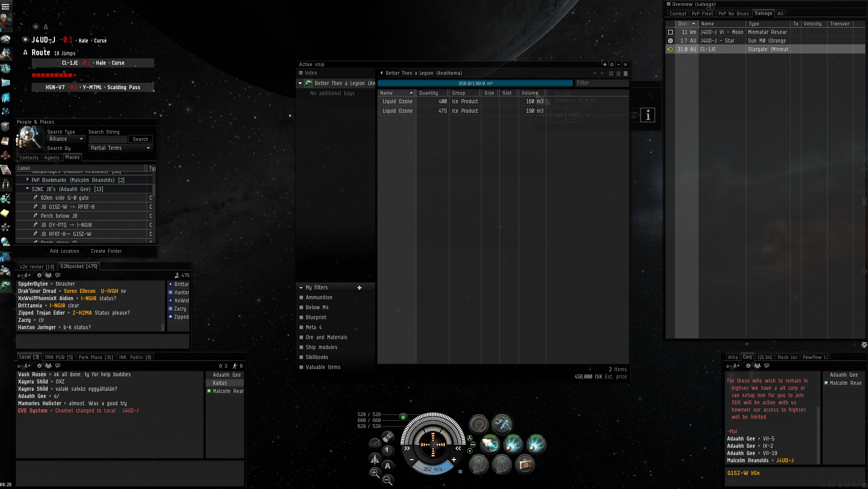868x489 pixels.
Task: Switch inventory to list view
Action: pos(626,73)
